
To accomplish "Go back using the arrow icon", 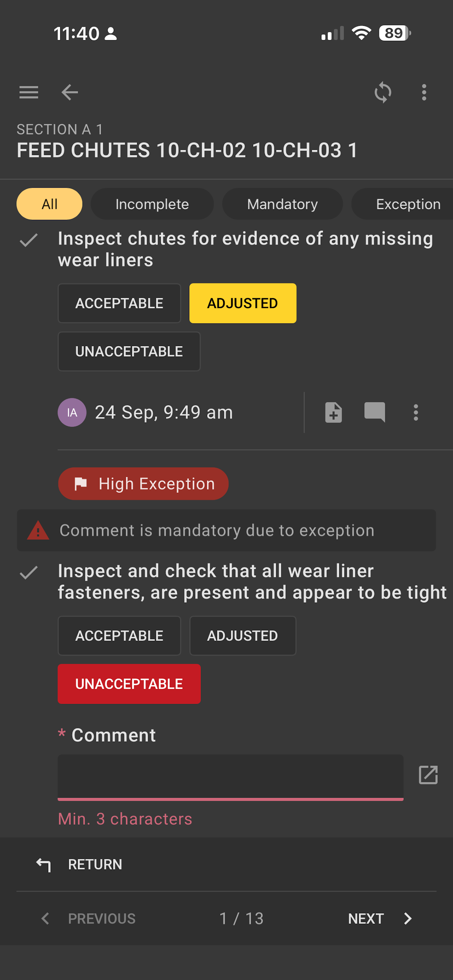I will tap(70, 93).
